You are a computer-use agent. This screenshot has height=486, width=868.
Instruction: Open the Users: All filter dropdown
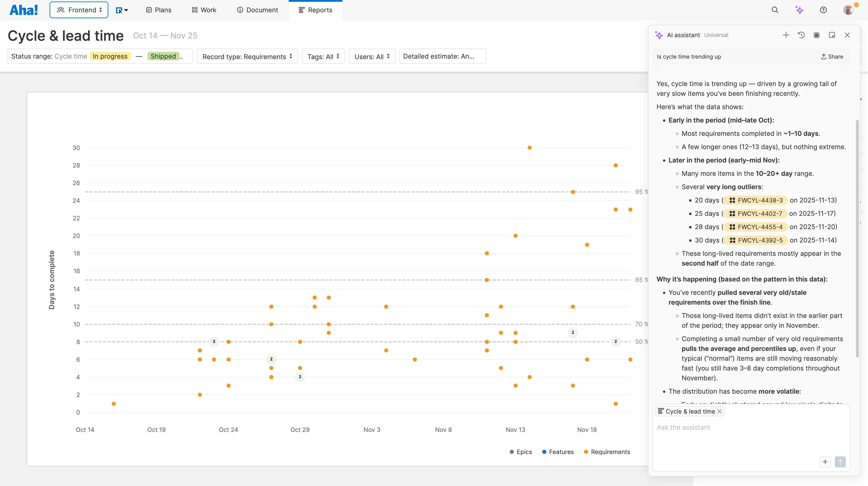(x=372, y=56)
